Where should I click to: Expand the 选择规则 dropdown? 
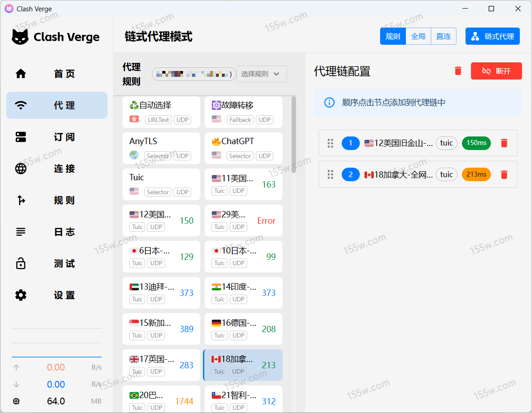tap(261, 74)
